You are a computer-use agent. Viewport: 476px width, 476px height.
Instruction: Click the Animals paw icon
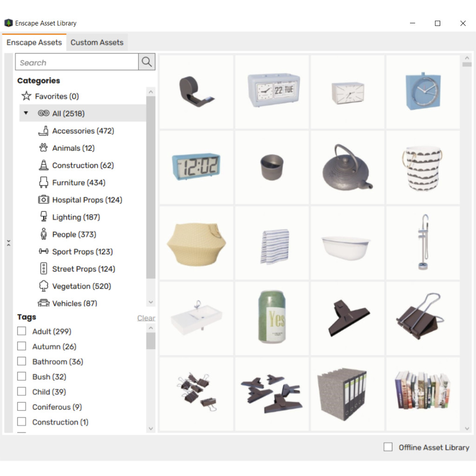coord(43,148)
